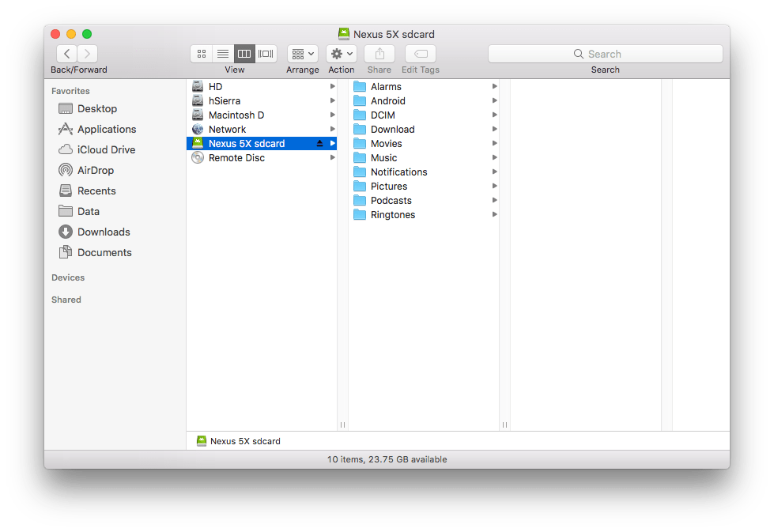The image size is (774, 532).
Task: Select the Notifications folder
Action: pyautogui.click(x=424, y=172)
